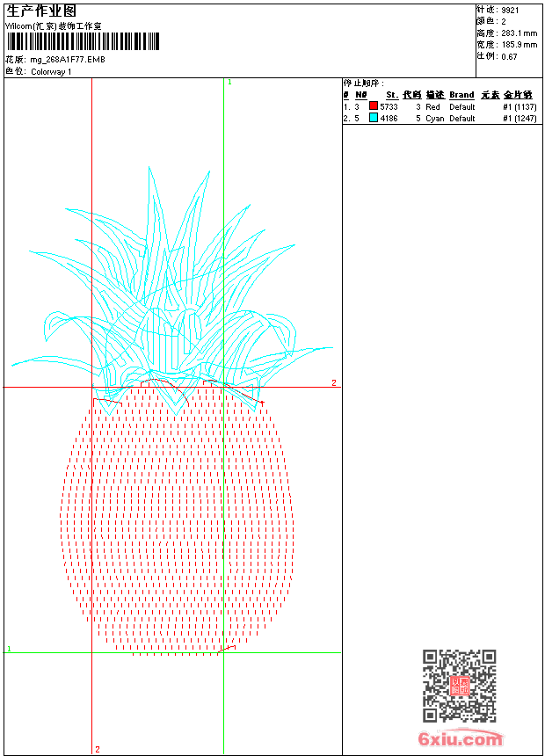Select the Cyan thread row description
This screenshot has height=756, width=545.
(434, 118)
